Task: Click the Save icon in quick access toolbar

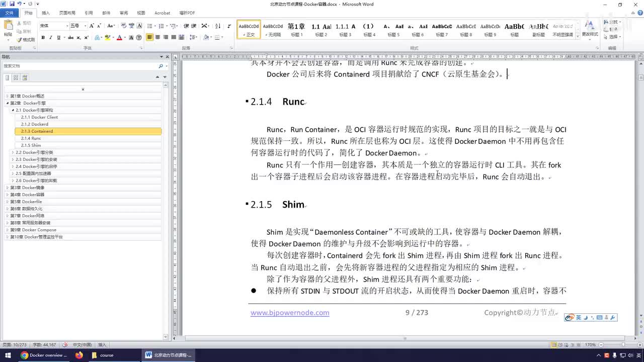Action: (12, 4)
